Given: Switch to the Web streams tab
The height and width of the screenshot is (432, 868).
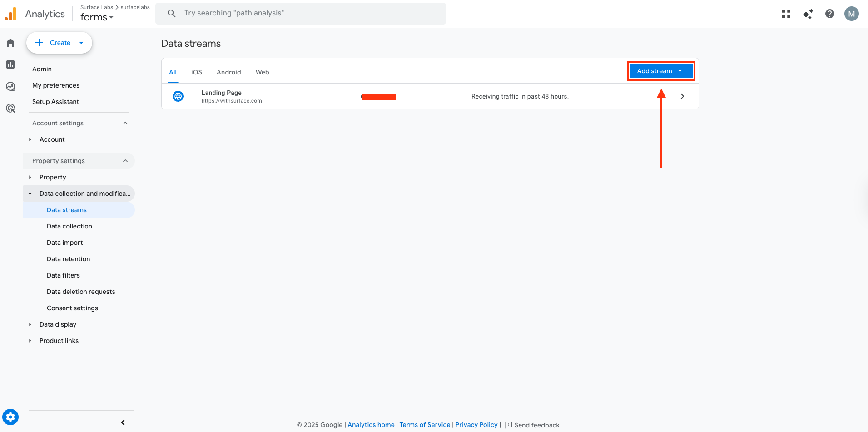Looking at the screenshot, I should pyautogui.click(x=262, y=72).
